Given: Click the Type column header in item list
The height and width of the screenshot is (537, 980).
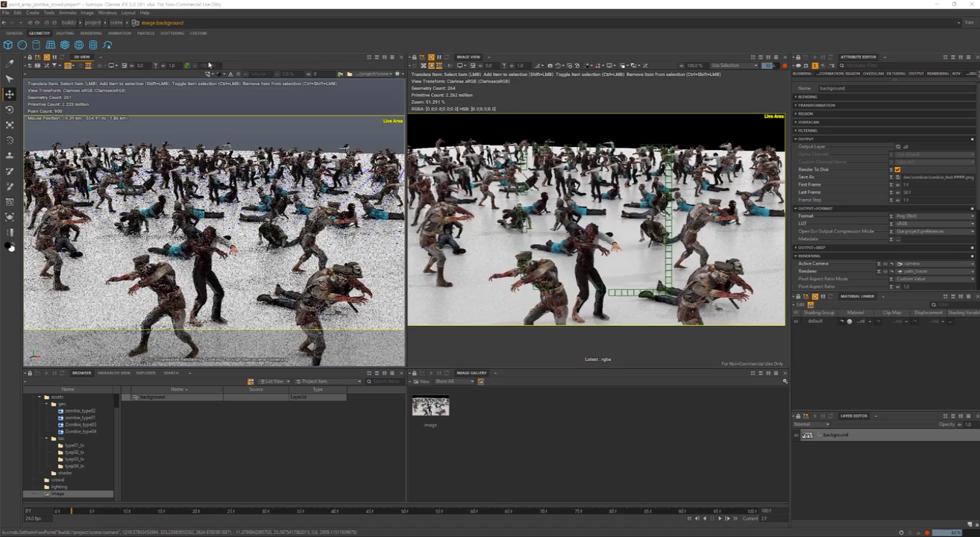Looking at the screenshot, I should pos(318,389).
